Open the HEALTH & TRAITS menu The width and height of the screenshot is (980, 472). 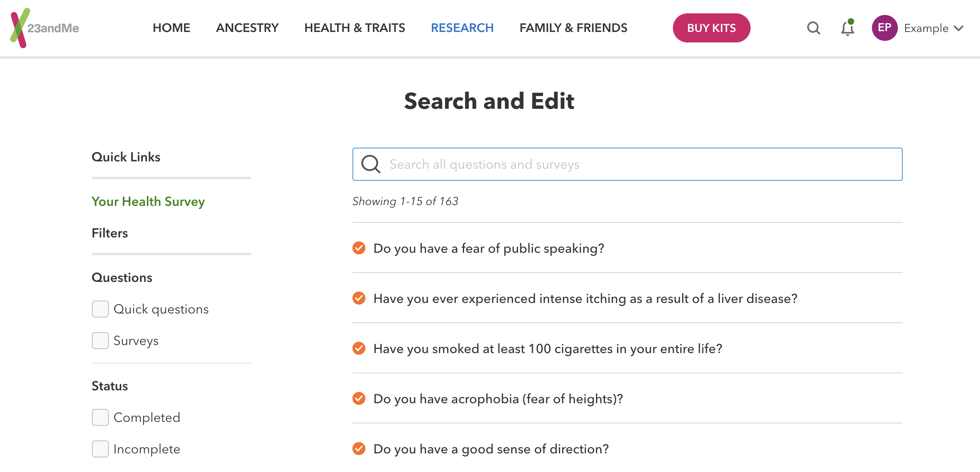(354, 28)
